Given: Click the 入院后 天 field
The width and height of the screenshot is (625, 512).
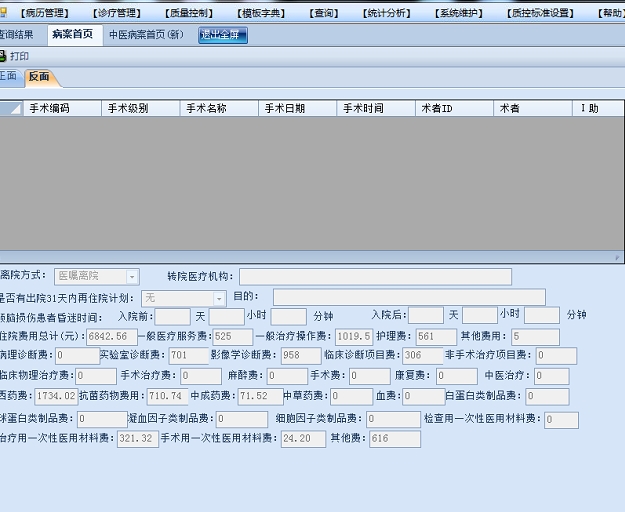Looking at the screenshot, I should click(426, 315).
